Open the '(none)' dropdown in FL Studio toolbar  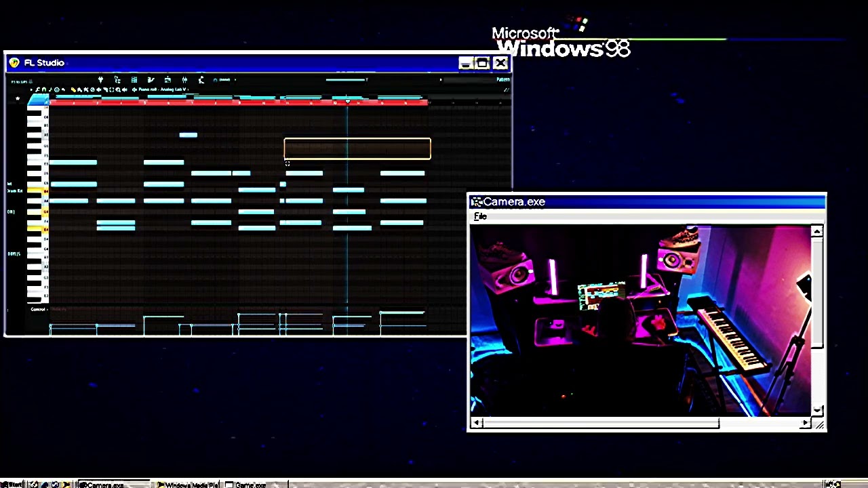click(x=225, y=80)
